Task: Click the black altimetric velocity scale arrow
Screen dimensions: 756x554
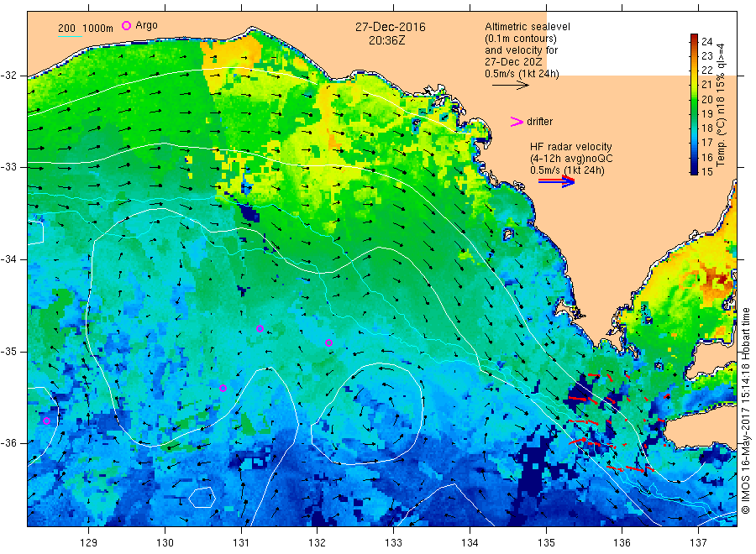Action: [x=510, y=86]
